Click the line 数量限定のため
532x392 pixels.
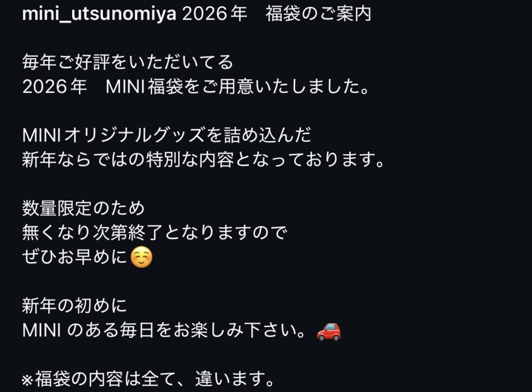pyautogui.click(x=84, y=208)
